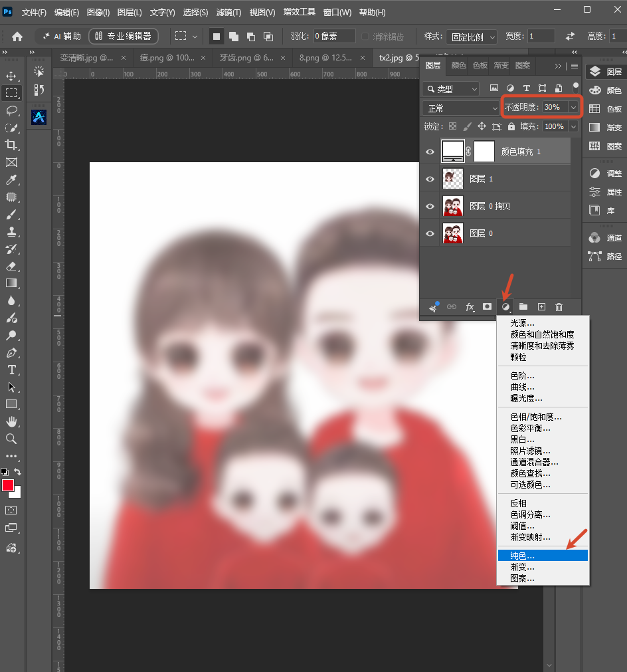Screen dimensions: 627x672
Task: Hide the 颜色填充 1 layer
Action: click(x=430, y=152)
